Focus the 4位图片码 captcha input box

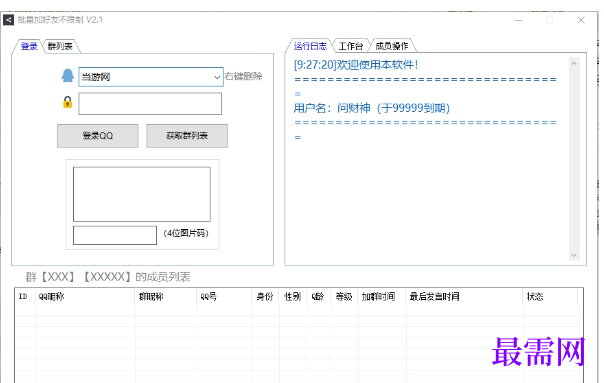115,235
